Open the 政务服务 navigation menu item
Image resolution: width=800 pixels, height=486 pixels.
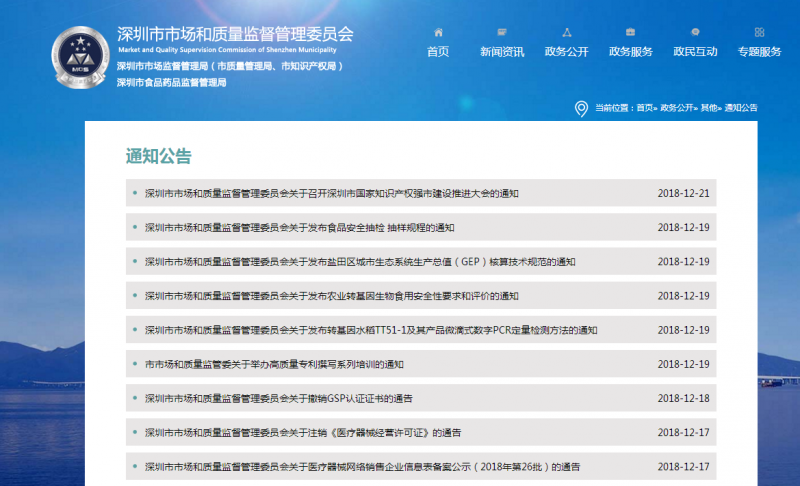(630, 52)
